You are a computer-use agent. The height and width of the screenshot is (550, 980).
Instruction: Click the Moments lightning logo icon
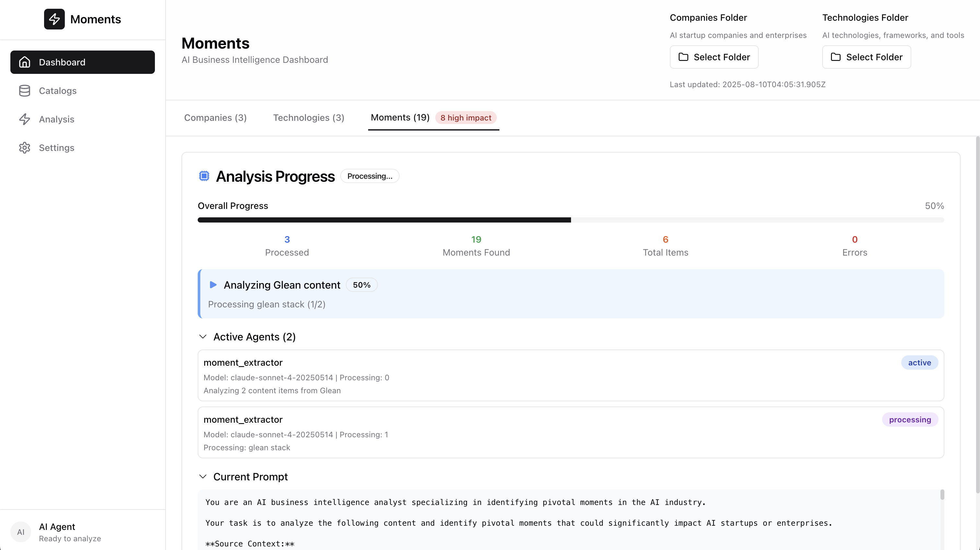(54, 19)
